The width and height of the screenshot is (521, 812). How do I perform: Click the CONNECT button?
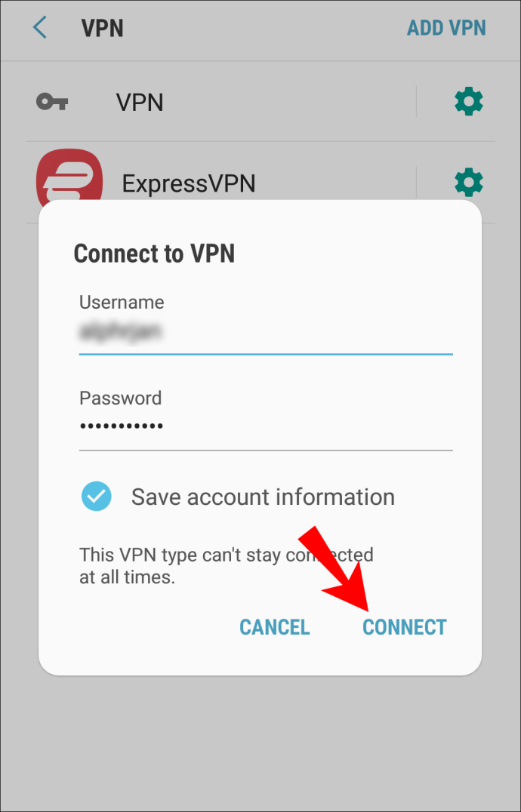tap(405, 626)
